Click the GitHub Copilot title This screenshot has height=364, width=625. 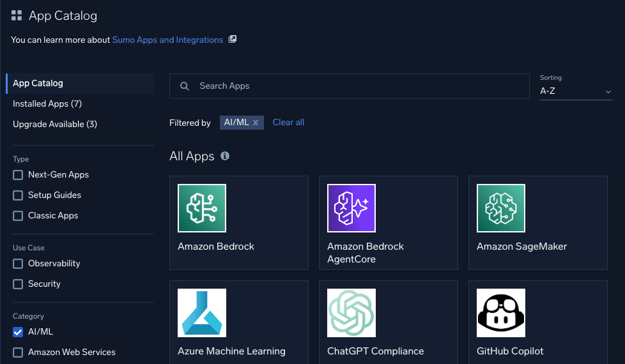tap(510, 351)
